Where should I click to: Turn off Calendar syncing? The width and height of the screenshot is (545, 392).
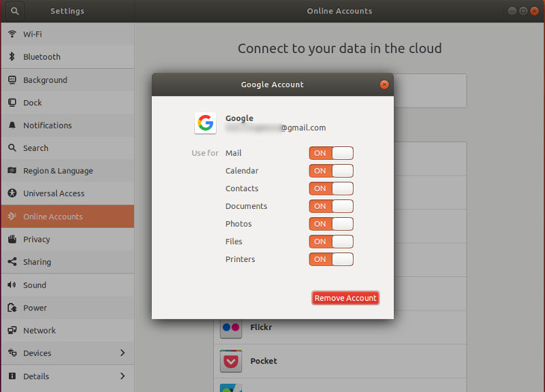point(331,171)
